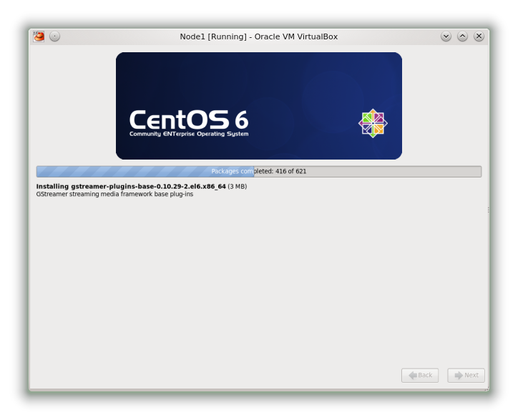Click the VirtualBox app icon in title bar
Image resolution: width=518 pixels, height=420 pixels.
[39, 36]
